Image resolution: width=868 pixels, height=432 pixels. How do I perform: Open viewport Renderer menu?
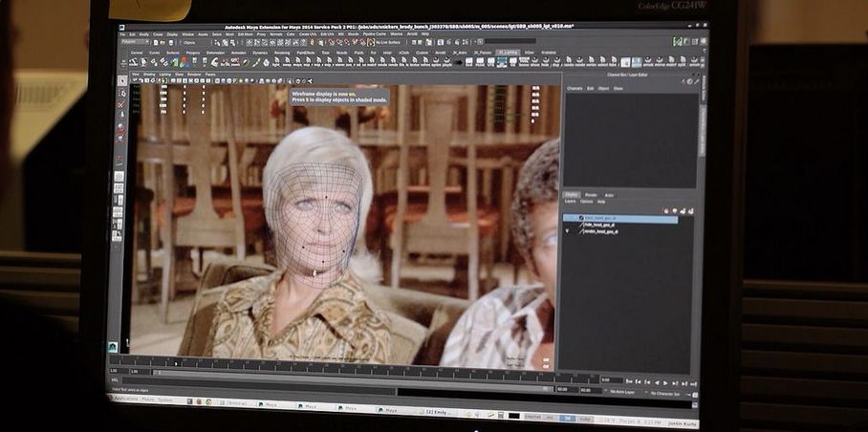(x=194, y=75)
